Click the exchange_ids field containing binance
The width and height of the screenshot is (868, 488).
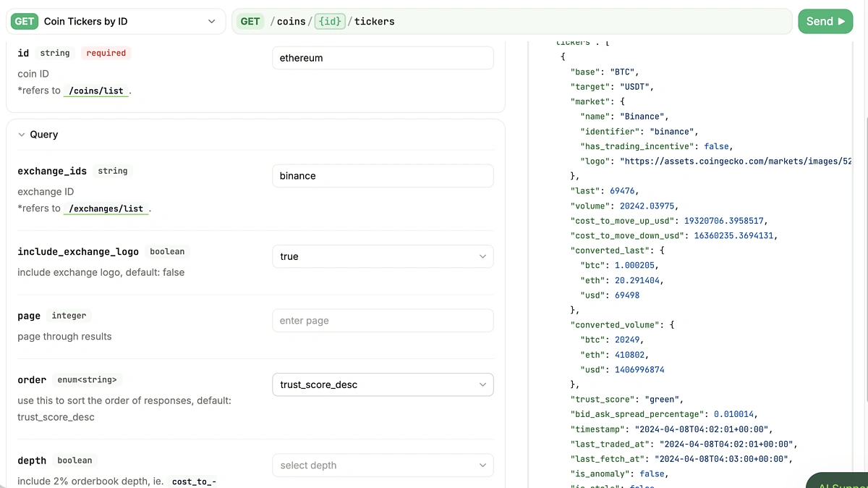point(383,176)
